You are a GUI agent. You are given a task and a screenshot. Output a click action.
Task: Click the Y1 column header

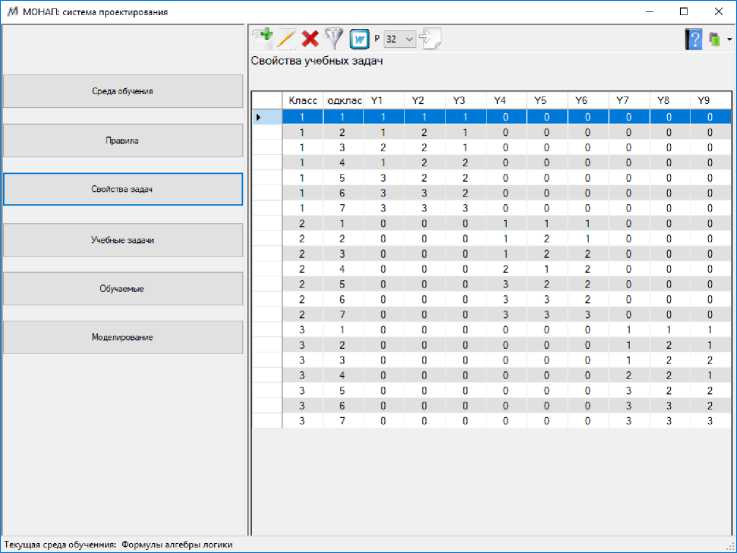click(384, 101)
